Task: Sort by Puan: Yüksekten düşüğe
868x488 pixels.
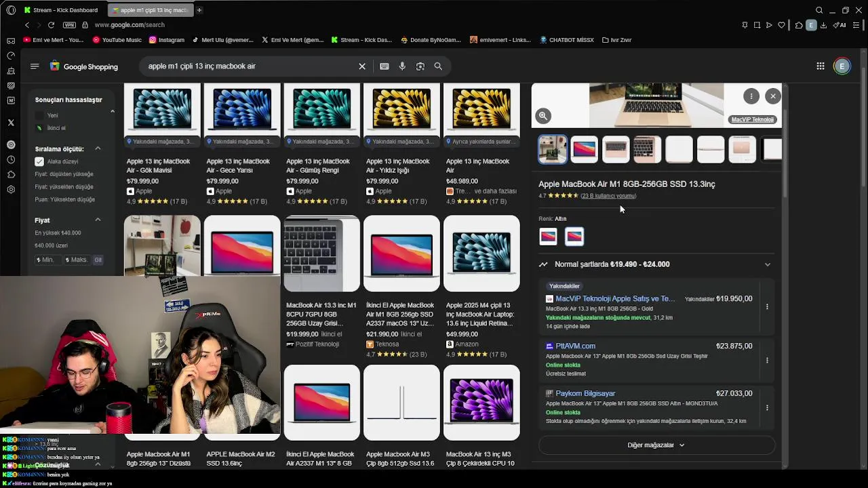Action: point(65,200)
